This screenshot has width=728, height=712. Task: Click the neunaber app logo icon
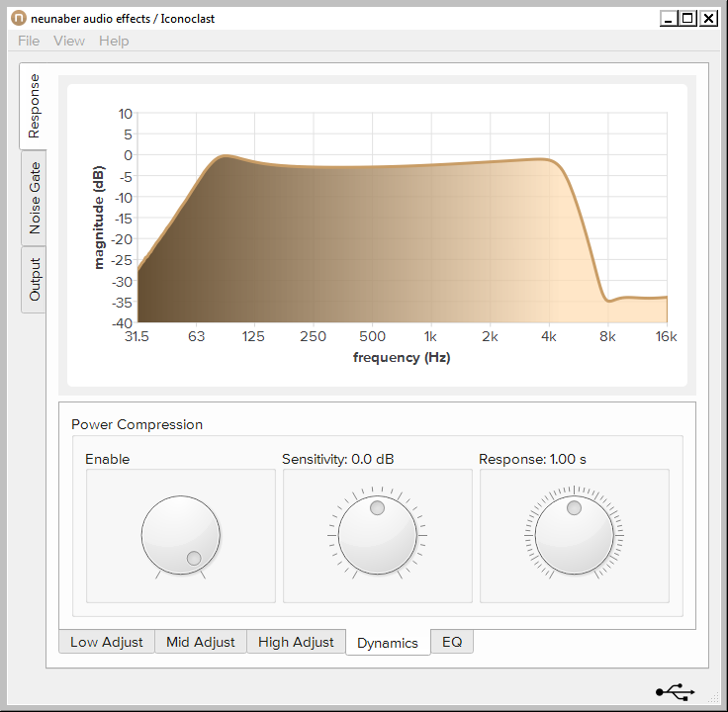[x=17, y=18]
